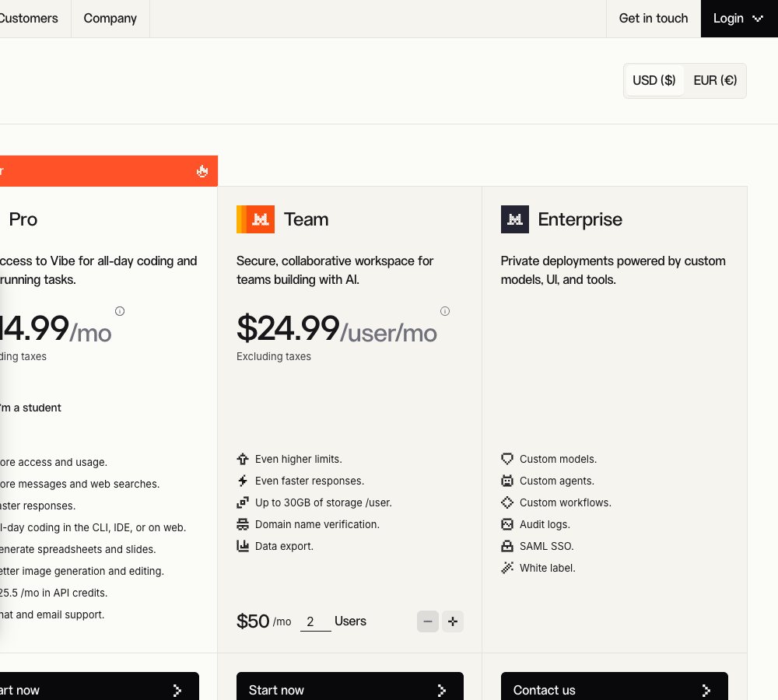Image resolution: width=778 pixels, height=700 pixels.
Task: Click the flame icon on orange banner
Action: coord(202,171)
